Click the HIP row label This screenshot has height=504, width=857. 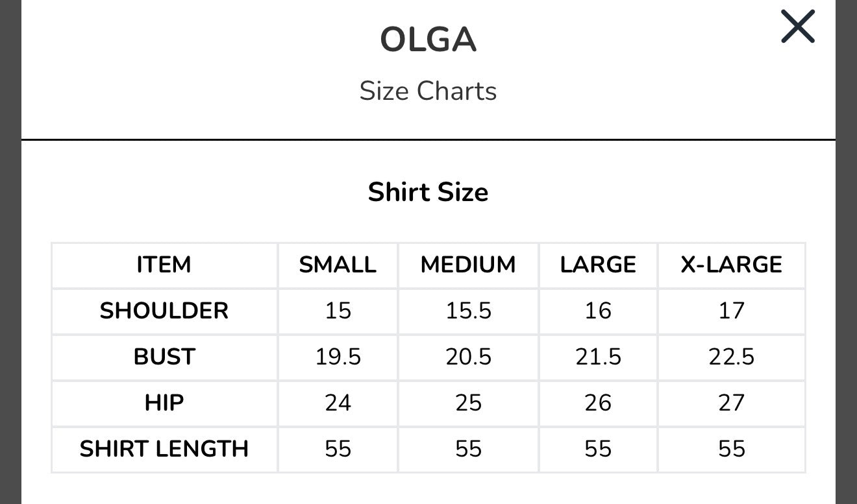click(164, 403)
